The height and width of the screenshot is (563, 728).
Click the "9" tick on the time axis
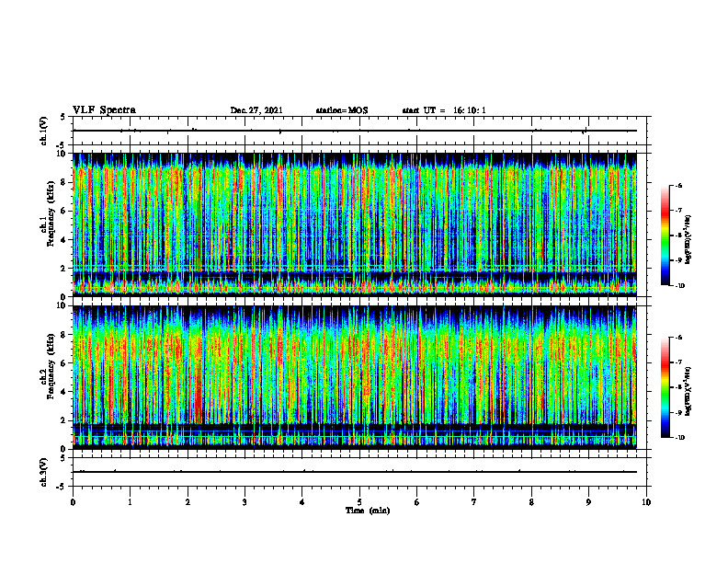click(588, 502)
